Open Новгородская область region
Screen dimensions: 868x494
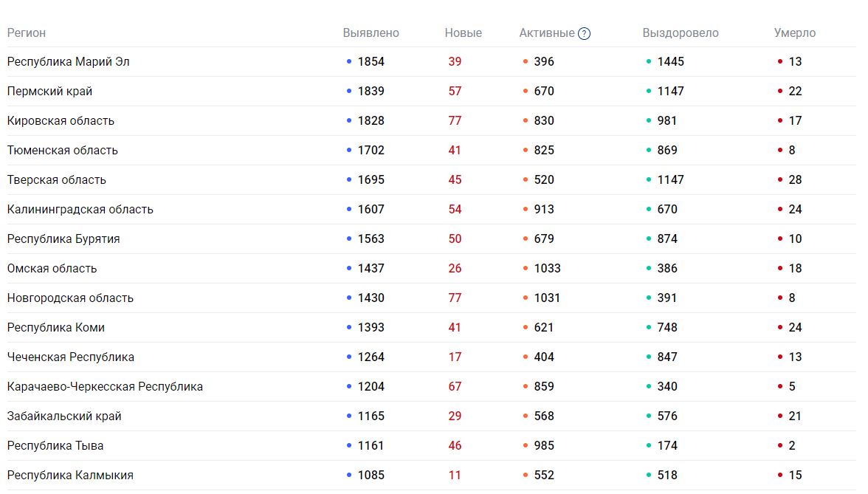pos(71,298)
